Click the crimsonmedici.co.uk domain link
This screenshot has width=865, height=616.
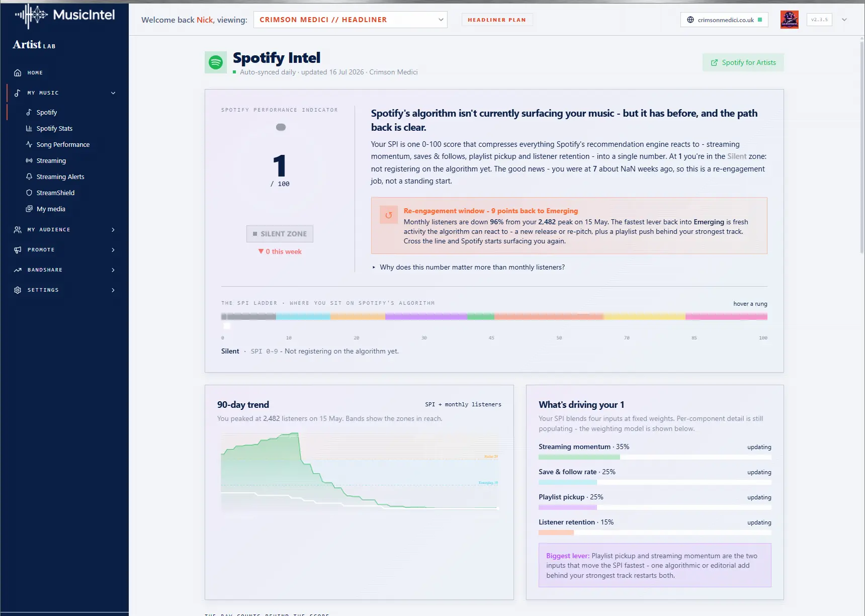[724, 20]
